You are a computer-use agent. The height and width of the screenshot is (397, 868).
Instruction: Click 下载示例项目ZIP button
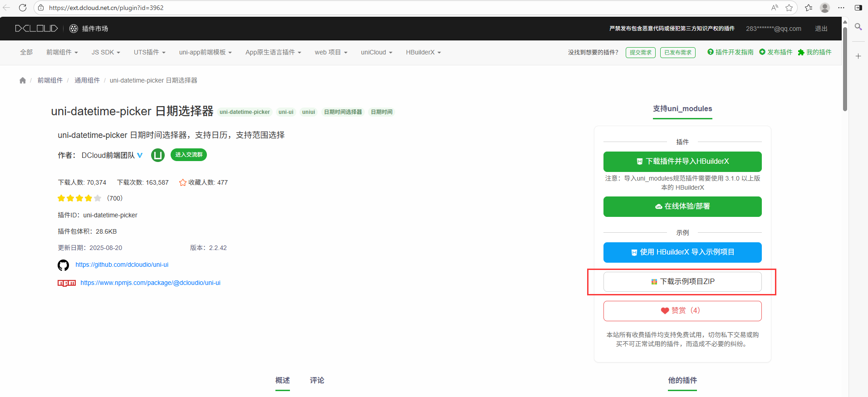tap(682, 282)
